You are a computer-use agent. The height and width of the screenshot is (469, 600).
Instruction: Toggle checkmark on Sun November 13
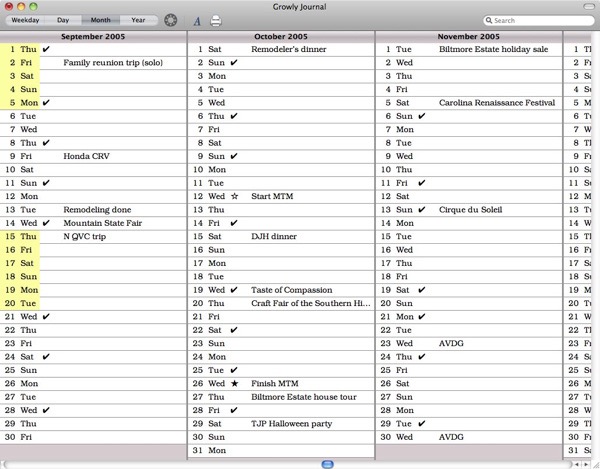[x=421, y=210]
